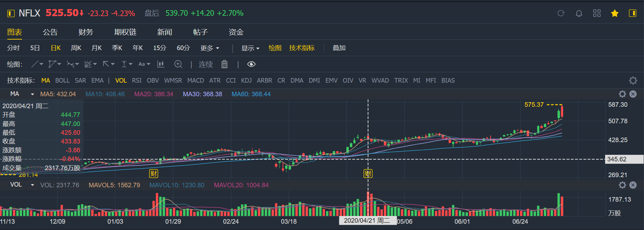The height and width of the screenshot is (230, 644).
Task: Go to the 新闻 tab
Action: pyautogui.click(x=165, y=32)
